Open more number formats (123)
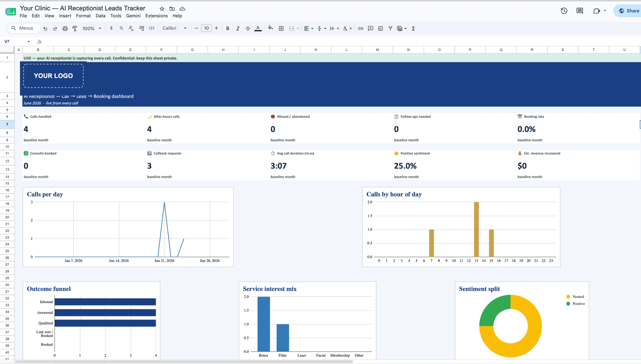The height and width of the screenshot is (364, 641). pos(152,28)
